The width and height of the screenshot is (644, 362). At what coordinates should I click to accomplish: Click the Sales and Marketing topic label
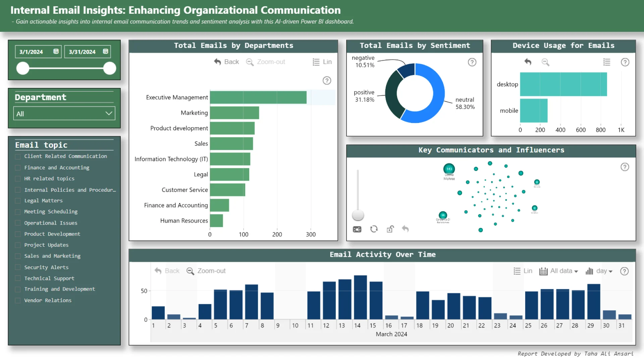pyautogui.click(x=52, y=256)
